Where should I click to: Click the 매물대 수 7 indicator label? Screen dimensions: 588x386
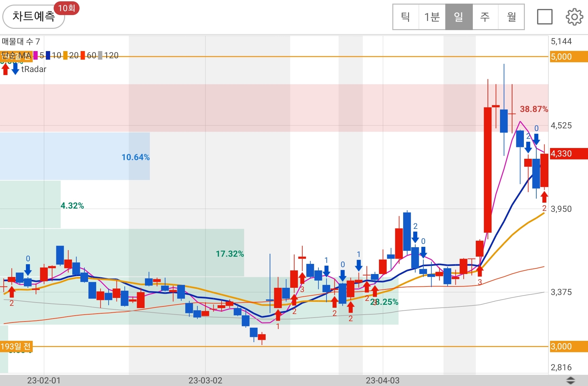click(21, 42)
